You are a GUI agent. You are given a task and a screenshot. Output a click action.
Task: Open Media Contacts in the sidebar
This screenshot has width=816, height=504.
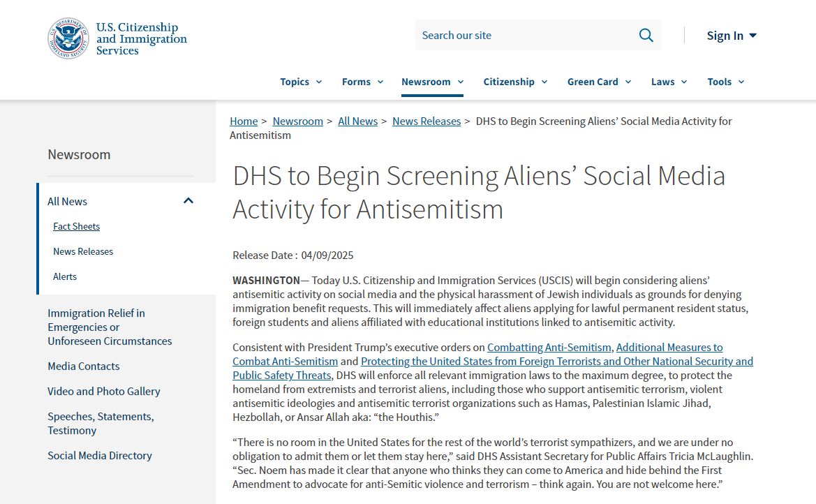pos(83,366)
